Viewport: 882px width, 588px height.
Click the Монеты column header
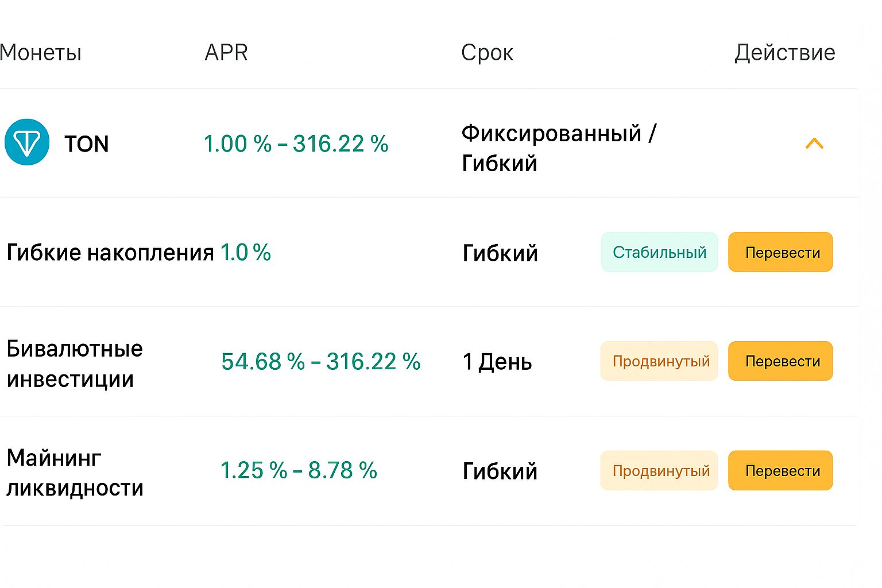(41, 53)
